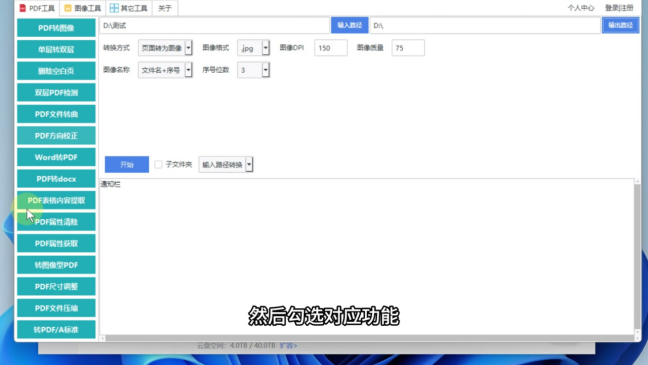
Task: Select the 转图像型PDF function
Action: (56, 265)
